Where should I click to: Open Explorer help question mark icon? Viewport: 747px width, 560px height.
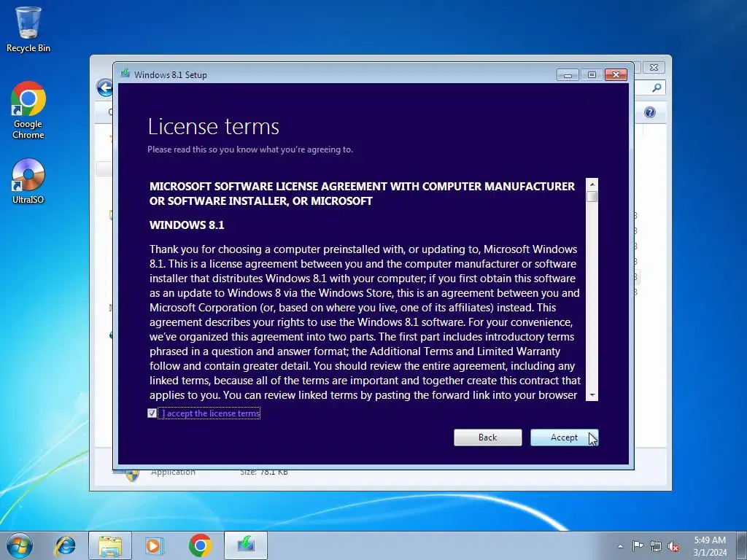tap(650, 112)
